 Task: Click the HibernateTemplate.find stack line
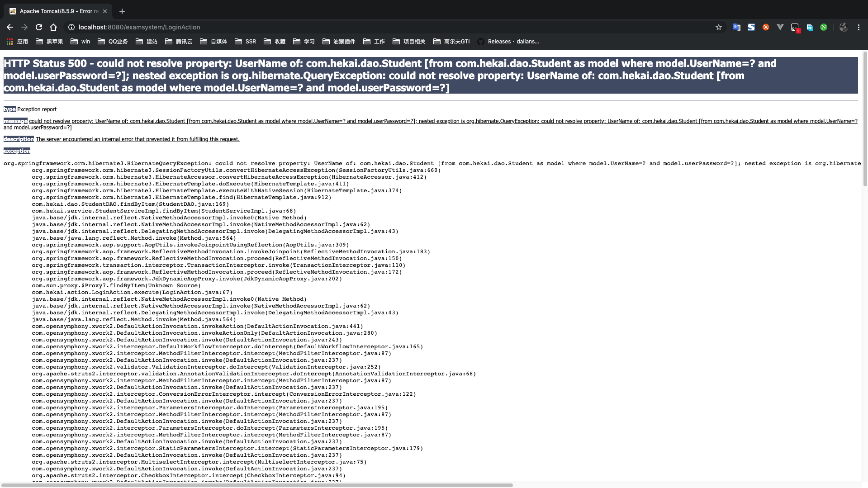pyautogui.click(x=181, y=198)
